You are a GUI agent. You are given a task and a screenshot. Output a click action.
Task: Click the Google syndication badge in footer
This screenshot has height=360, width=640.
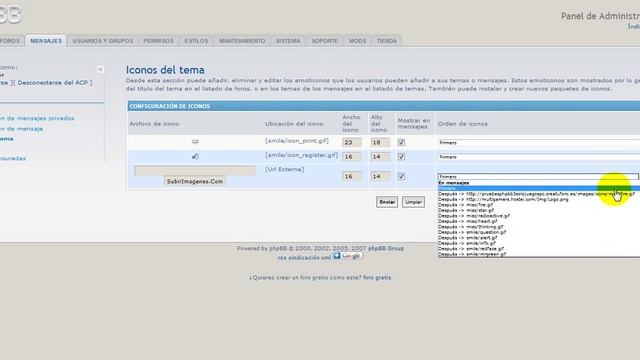(351, 256)
